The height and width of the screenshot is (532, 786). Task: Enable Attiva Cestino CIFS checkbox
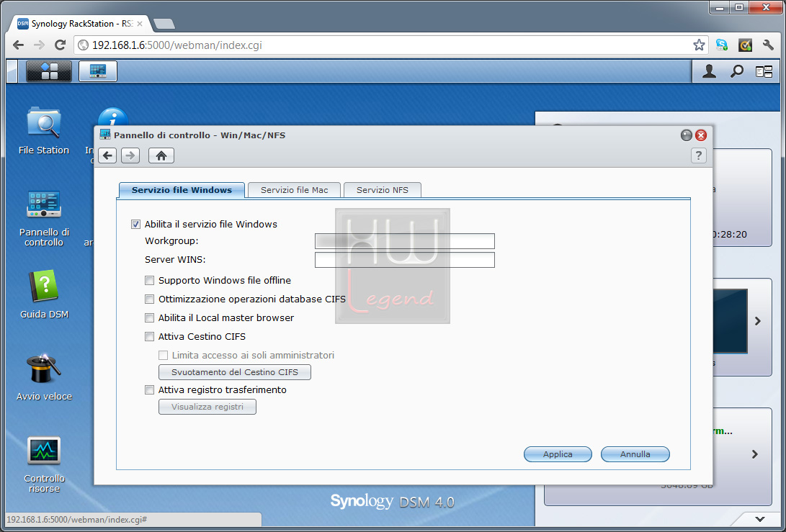coord(149,337)
